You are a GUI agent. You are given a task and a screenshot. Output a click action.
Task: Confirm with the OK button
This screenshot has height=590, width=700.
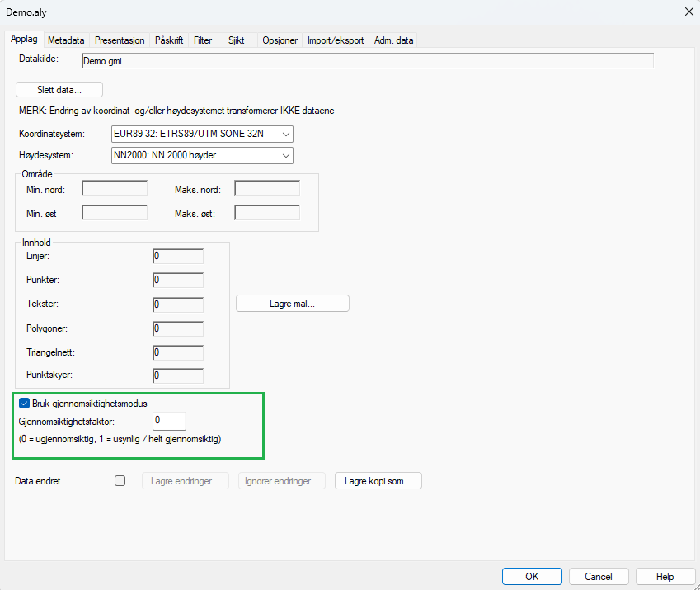532,577
